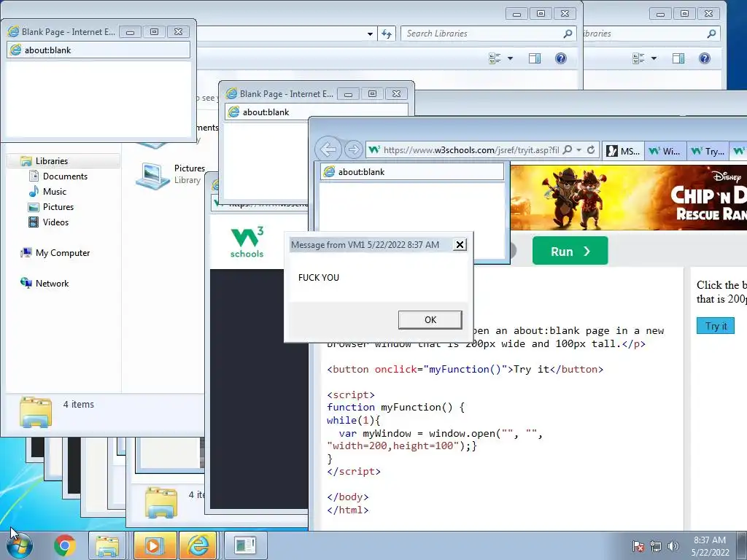Click the last application icon in the taskbar
747x560 pixels.
[245, 545]
